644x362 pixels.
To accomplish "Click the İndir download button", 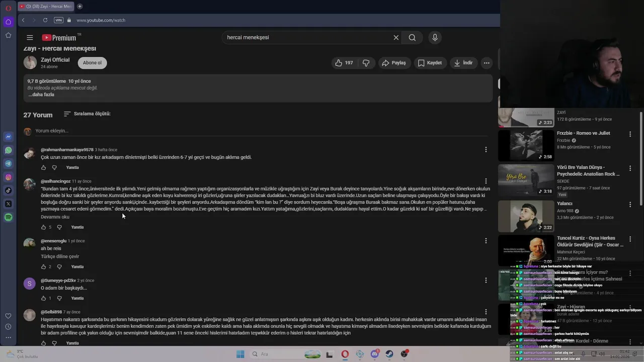I will tap(463, 63).
